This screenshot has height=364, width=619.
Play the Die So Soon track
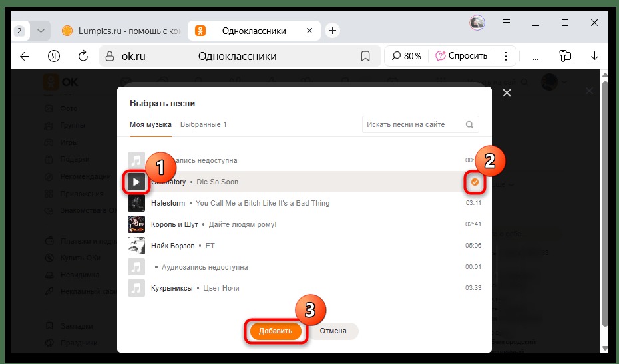[136, 182]
